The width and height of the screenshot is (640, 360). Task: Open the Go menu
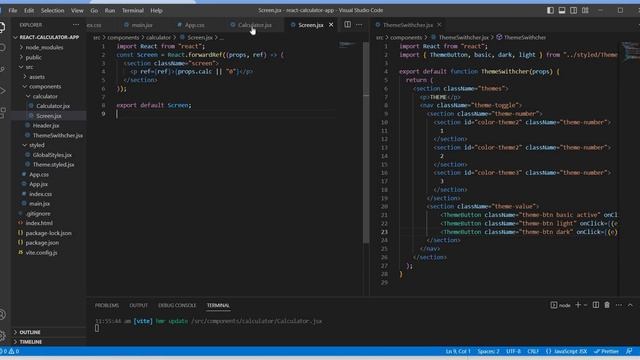[x=94, y=10]
